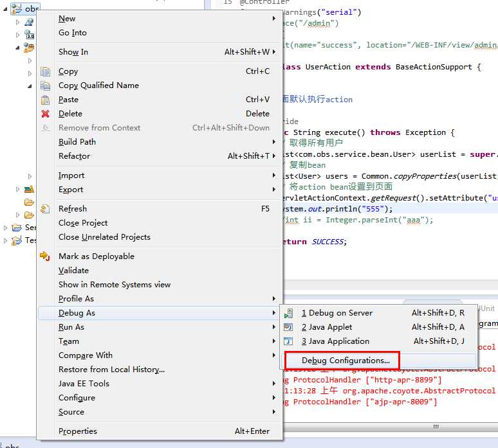
Task: Collapse the obs project tree node
Action: [x=5, y=9]
